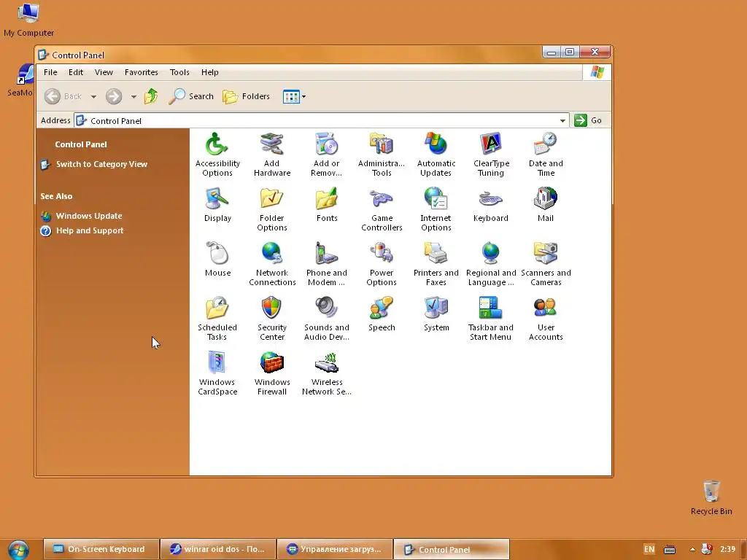Click the Back toolbar button
Screen dimensions: 747x560
tap(63, 96)
